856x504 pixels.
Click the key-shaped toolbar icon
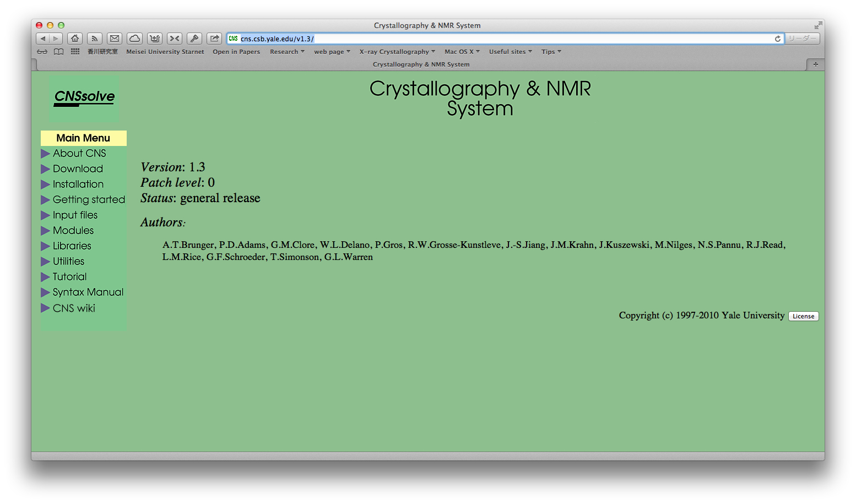click(x=194, y=39)
